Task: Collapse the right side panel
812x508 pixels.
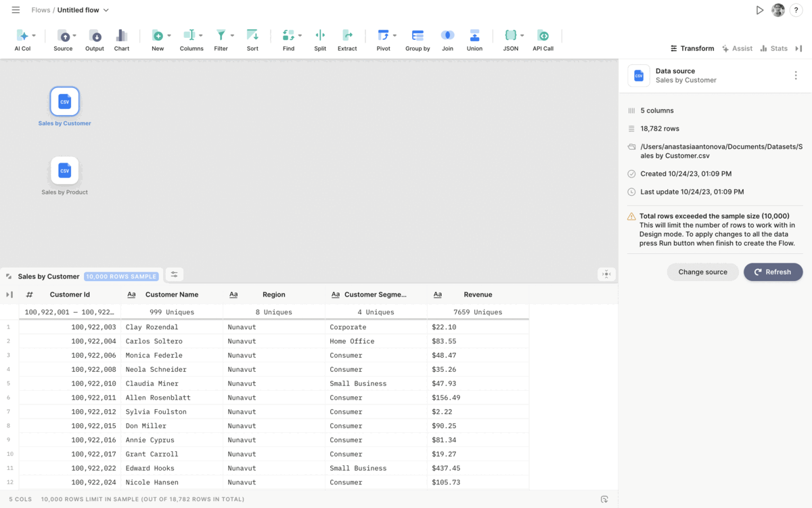Action: 798,49
